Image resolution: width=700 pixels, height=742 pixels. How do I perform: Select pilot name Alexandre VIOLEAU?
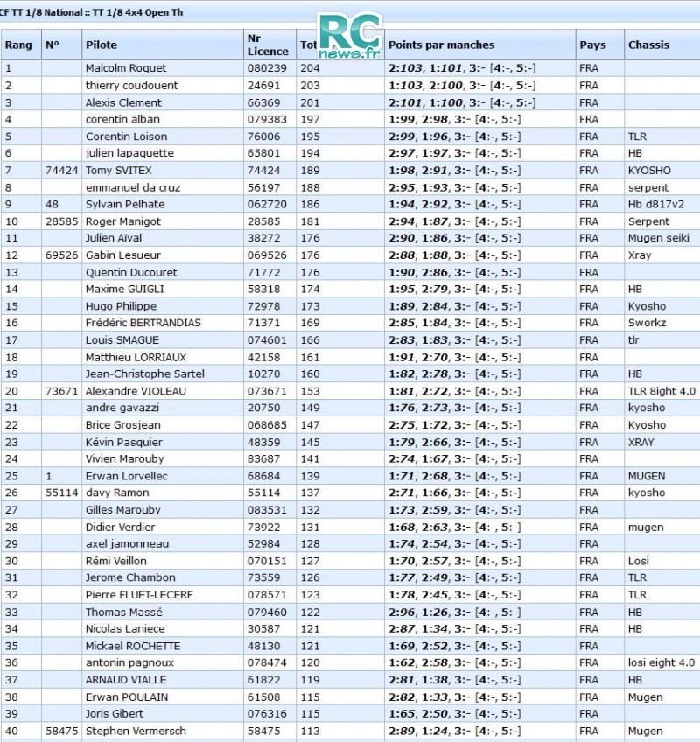(136, 391)
